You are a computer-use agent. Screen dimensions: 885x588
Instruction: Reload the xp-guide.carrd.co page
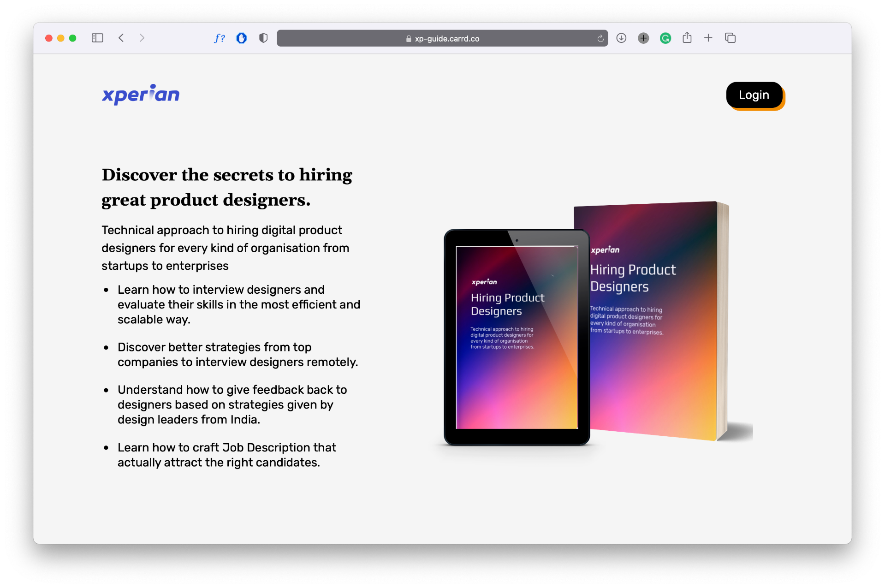[x=600, y=39]
